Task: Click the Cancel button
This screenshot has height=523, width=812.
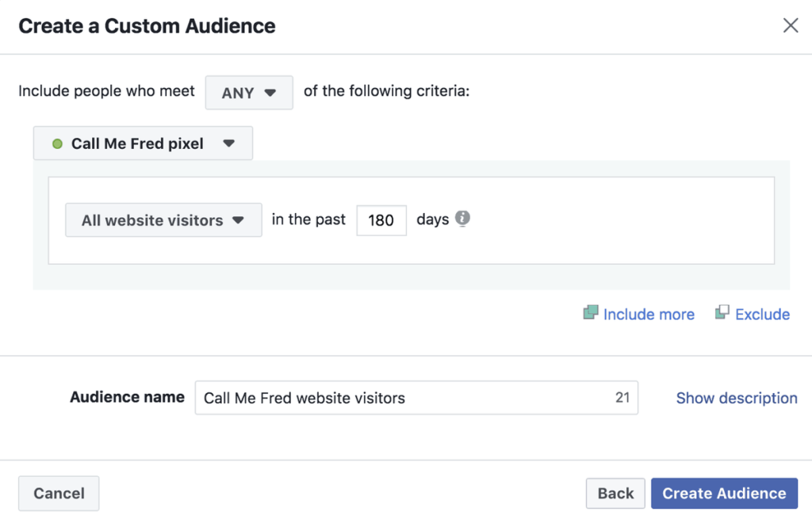Action: pos(59,494)
